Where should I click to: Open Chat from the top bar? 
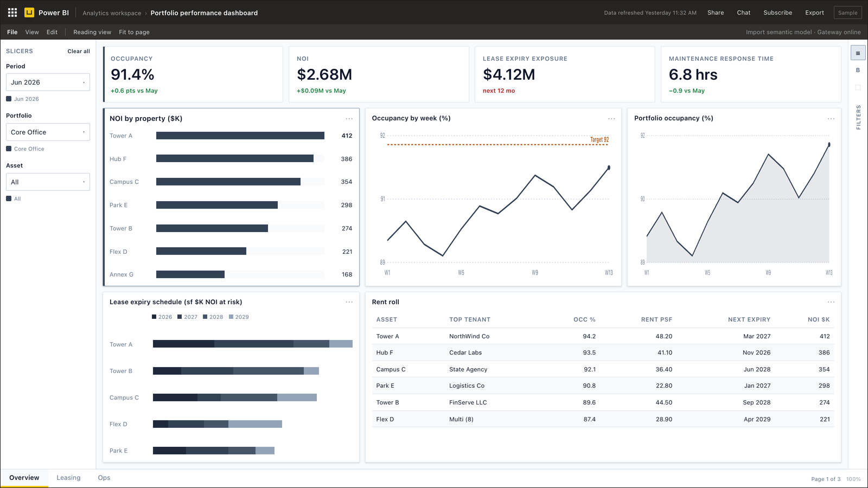click(744, 12)
